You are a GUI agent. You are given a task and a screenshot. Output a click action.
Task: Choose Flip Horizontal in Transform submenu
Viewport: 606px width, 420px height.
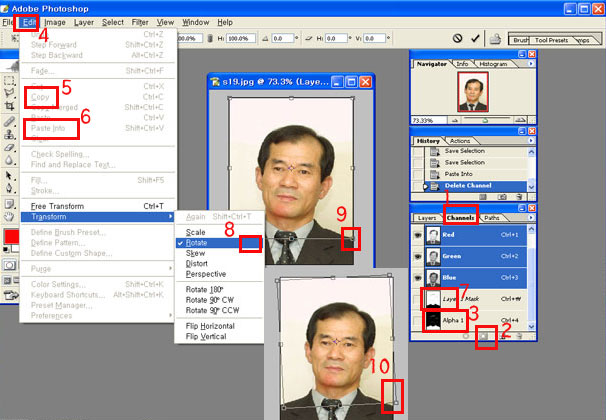coord(210,326)
